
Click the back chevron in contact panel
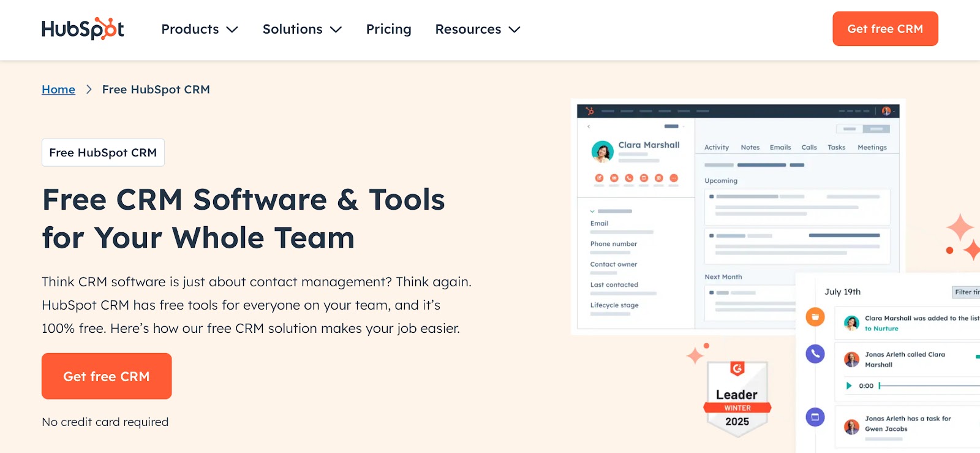[x=589, y=126]
